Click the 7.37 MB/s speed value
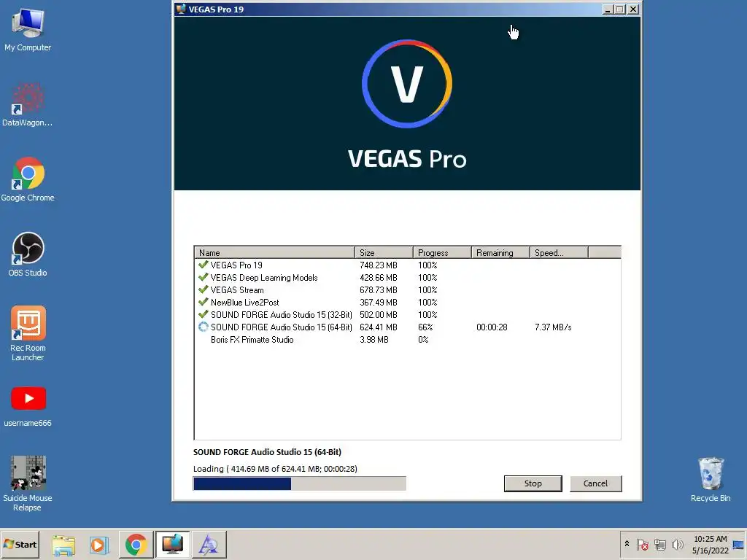 [x=553, y=327]
